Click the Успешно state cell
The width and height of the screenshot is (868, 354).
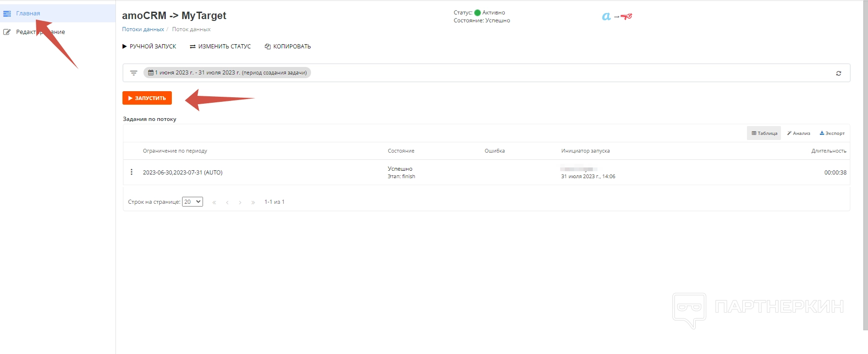[x=400, y=169]
